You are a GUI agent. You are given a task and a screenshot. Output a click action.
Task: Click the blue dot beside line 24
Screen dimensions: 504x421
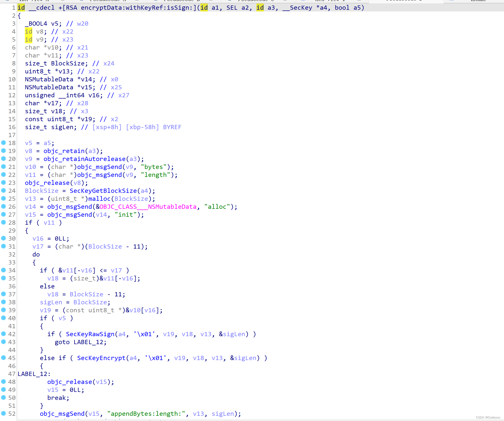coord(3,190)
